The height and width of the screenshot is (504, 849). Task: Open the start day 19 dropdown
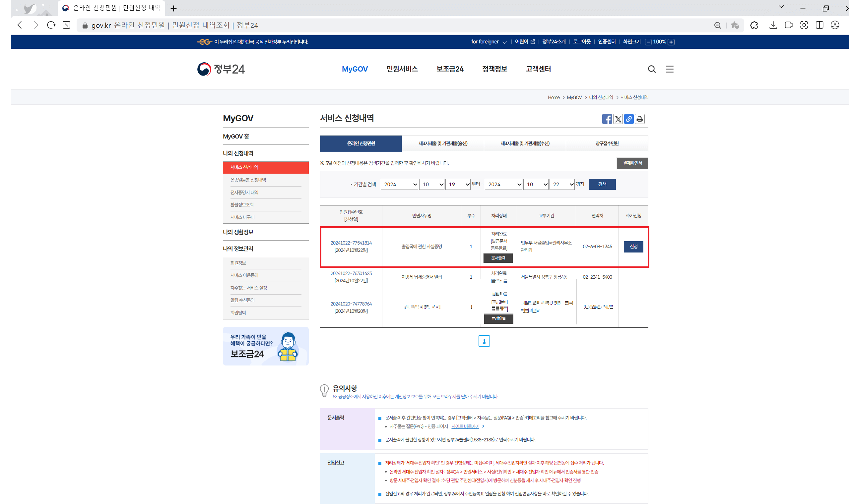coord(457,185)
